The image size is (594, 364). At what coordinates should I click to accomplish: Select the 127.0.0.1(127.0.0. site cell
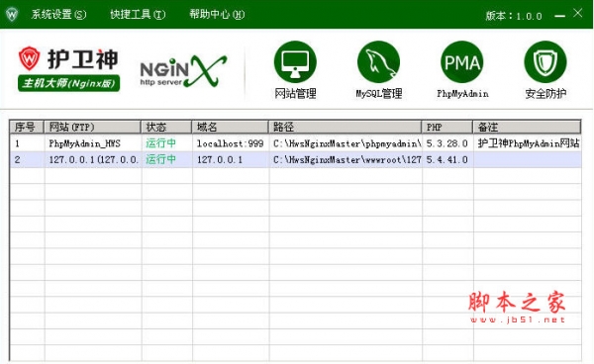coord(93,159)
